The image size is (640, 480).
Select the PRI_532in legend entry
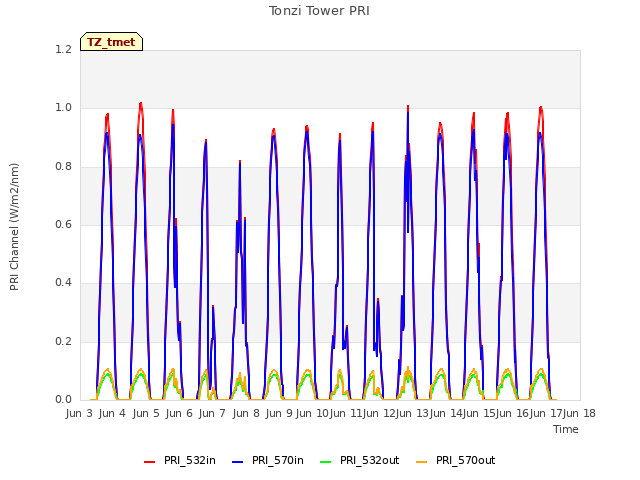point(180,460)
